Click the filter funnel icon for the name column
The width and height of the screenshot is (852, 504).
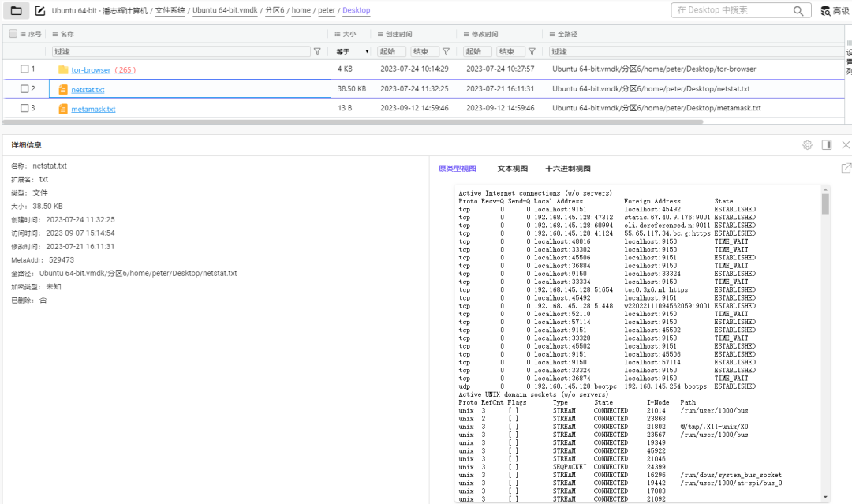pyautogui.click(x=317, y=51)
